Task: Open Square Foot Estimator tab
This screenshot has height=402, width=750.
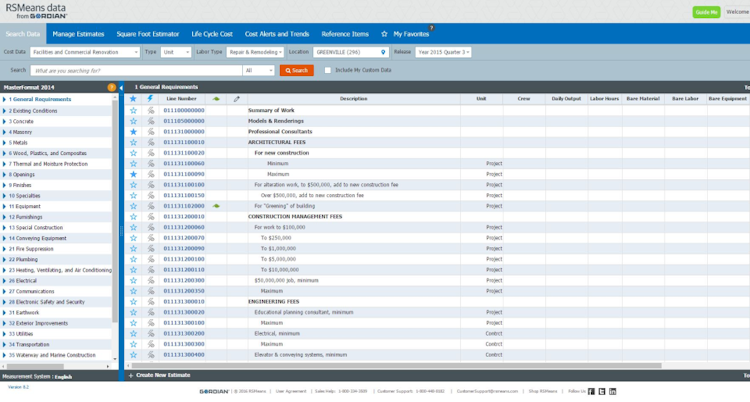Action: [148, 34]
